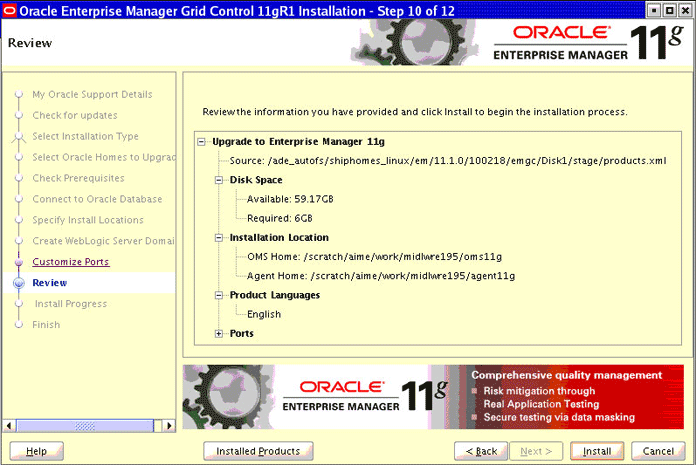Select the Select Installation Type step
The height and width of the screenshot is (465, 696).
(x=86, y=136)
